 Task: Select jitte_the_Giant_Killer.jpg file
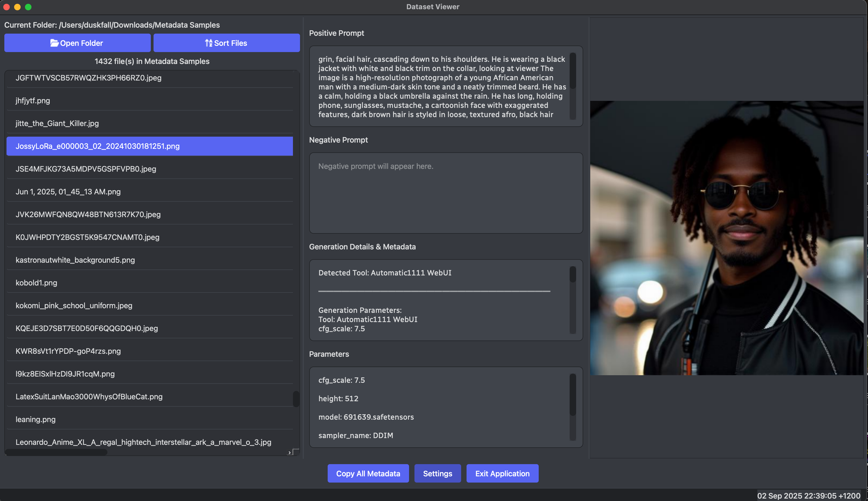coord(57,123)
